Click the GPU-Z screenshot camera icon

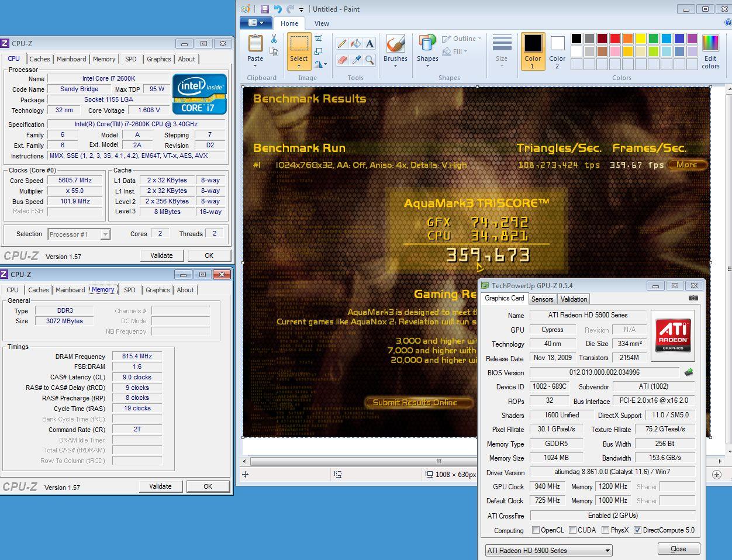pyautogui.click(x=693, y=298)
